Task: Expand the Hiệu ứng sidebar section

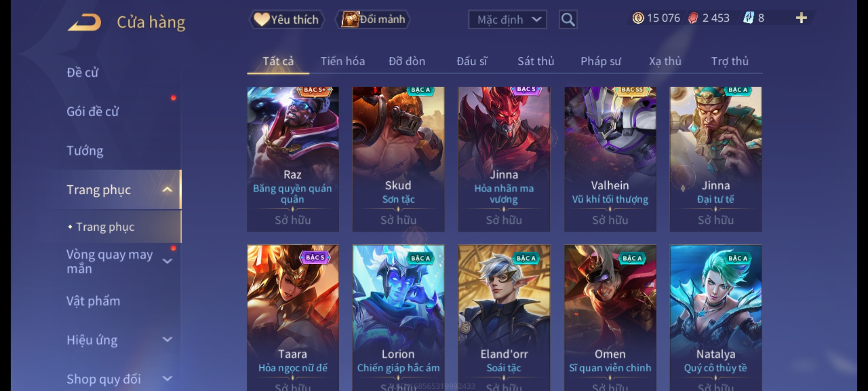Action: click(x=167, y=340)
